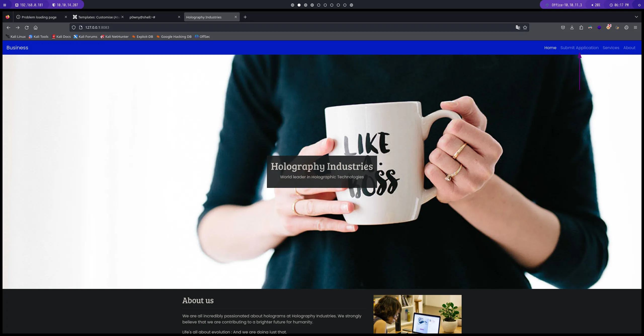
Task: Open the Pocket save icon
Action: 563,27
